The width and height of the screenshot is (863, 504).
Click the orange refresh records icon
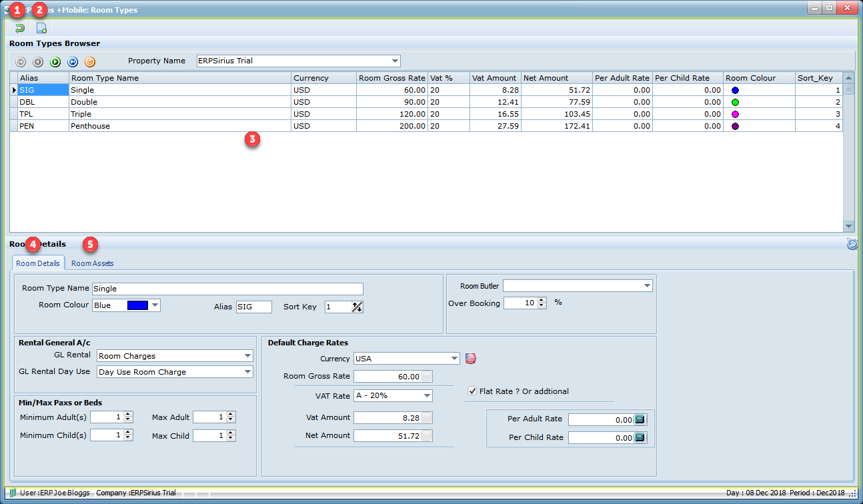(90, 62)
